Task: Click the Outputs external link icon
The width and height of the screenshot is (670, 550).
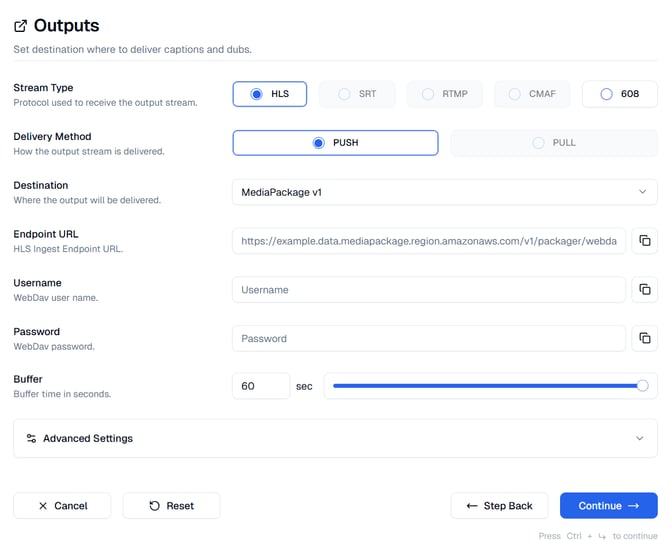Action: pos(20,26)
